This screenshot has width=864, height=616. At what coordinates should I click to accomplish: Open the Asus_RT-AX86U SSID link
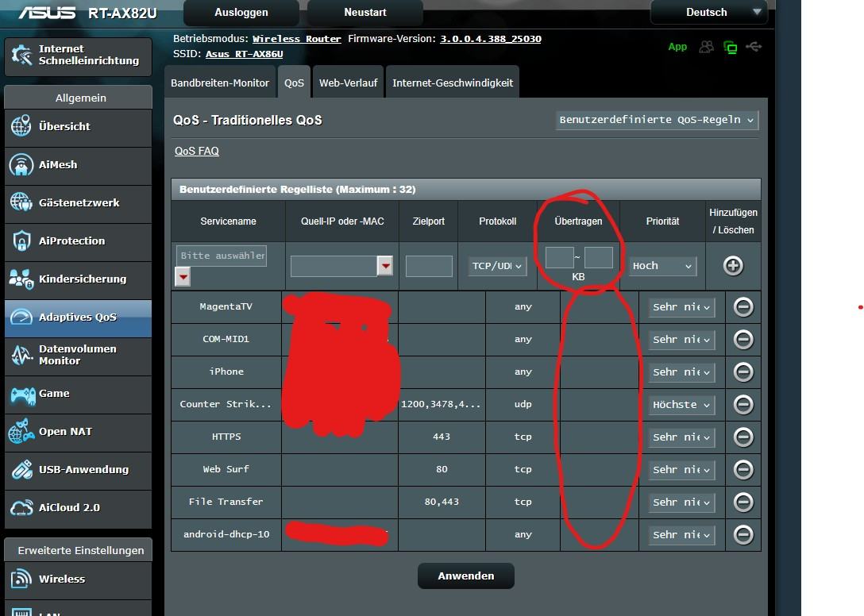[x=244, y=54]
